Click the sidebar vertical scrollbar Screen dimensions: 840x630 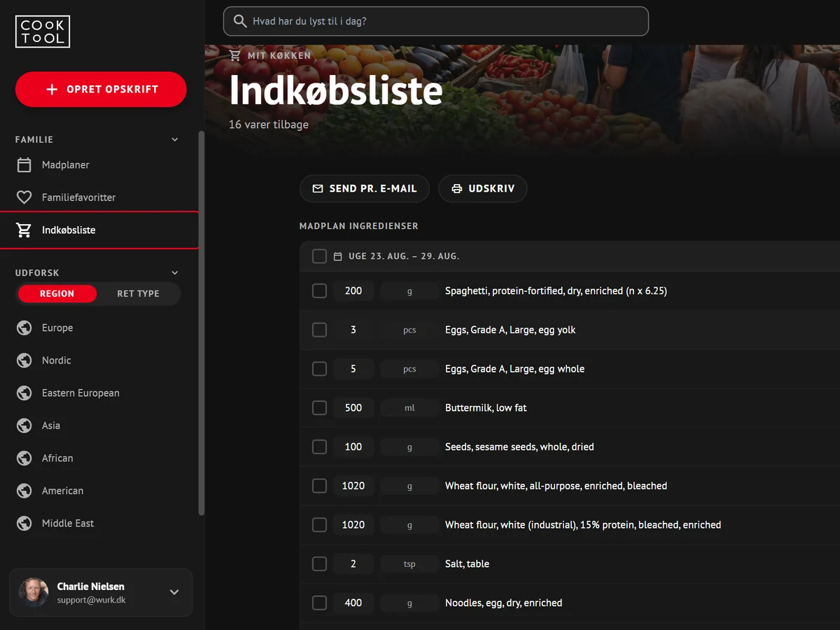202,323
